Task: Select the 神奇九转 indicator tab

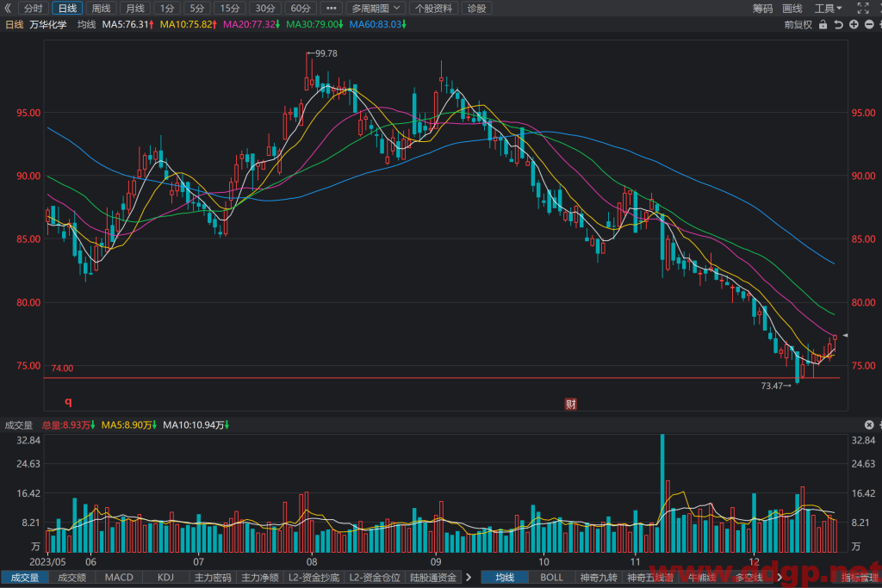Action: [599, 578]
